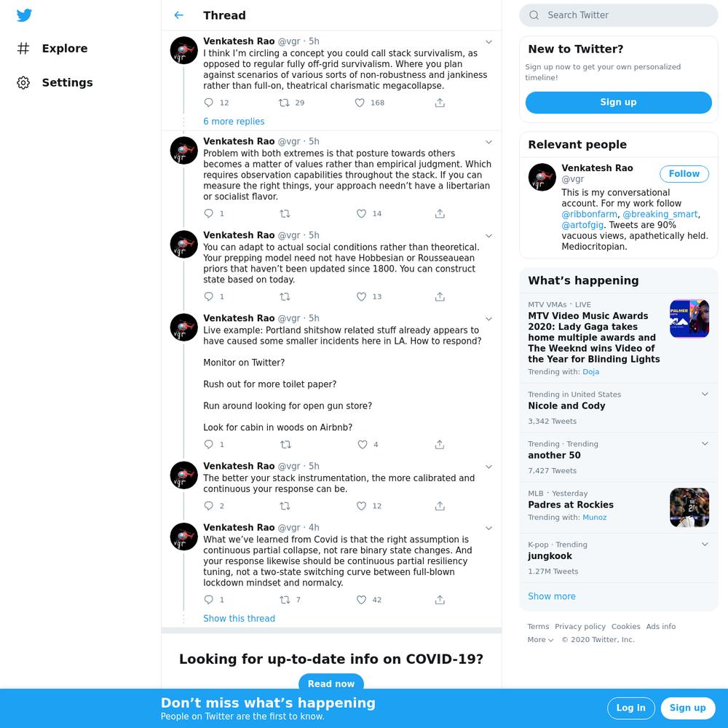Reply to the stack instrumentation tweet
This screenshot has width=728, height=728.
[209, 506]
